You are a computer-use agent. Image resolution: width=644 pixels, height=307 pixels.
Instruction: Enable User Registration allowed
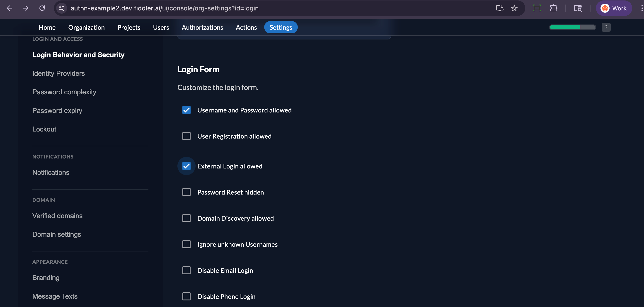[186, 136]
